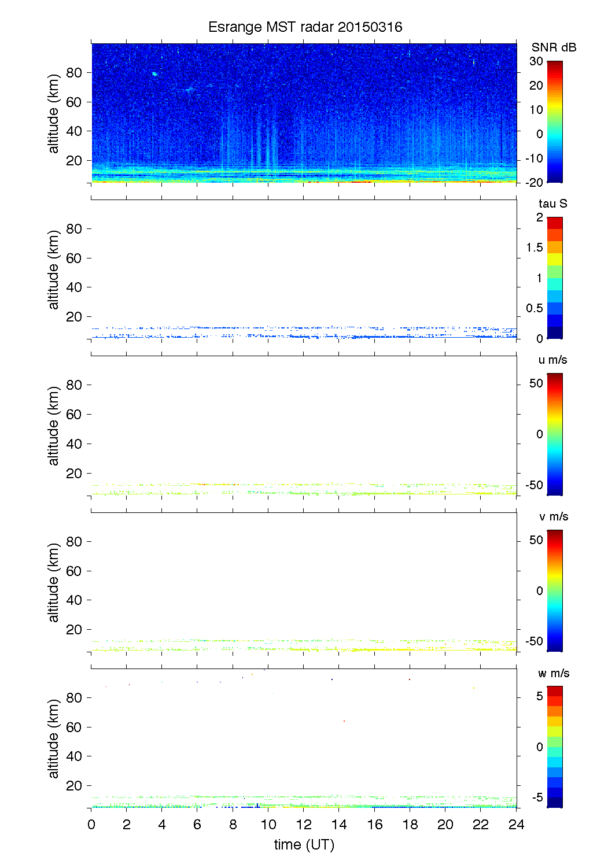Click the 24 tick label on time axis
608x868 pixels.
point(516,825)
